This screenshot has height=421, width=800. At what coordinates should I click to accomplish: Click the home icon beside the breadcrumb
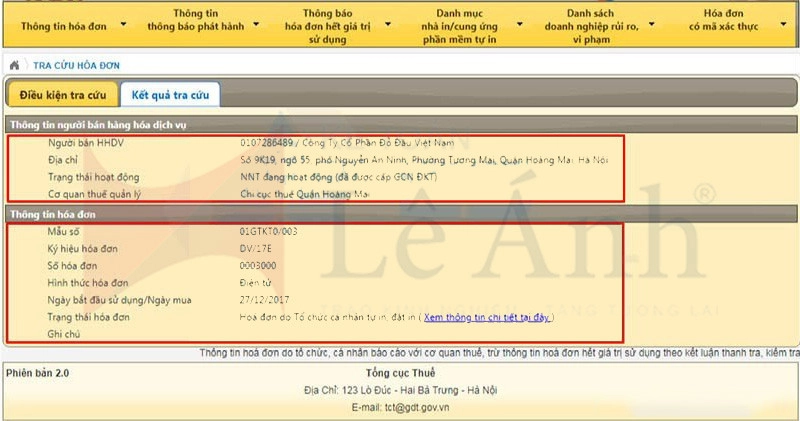coord(14,65)
